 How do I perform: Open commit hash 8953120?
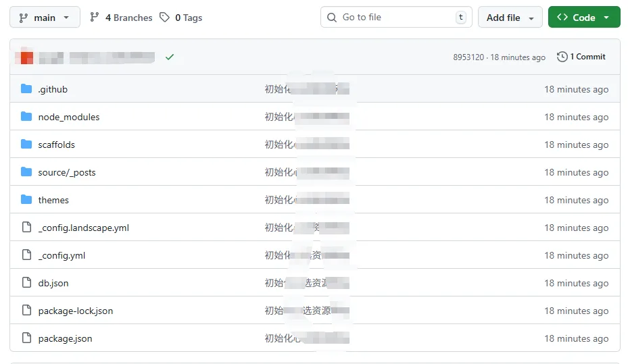pos(468,57)
